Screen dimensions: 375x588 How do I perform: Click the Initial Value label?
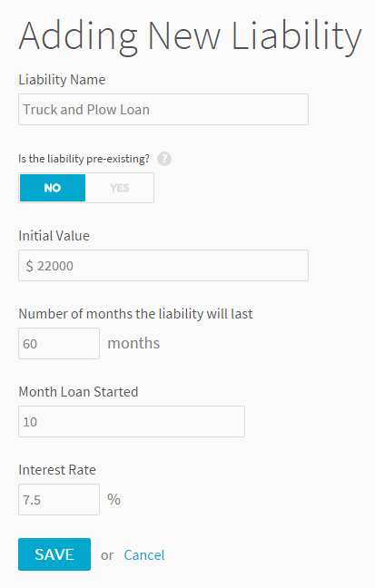(x=54, y=236)
